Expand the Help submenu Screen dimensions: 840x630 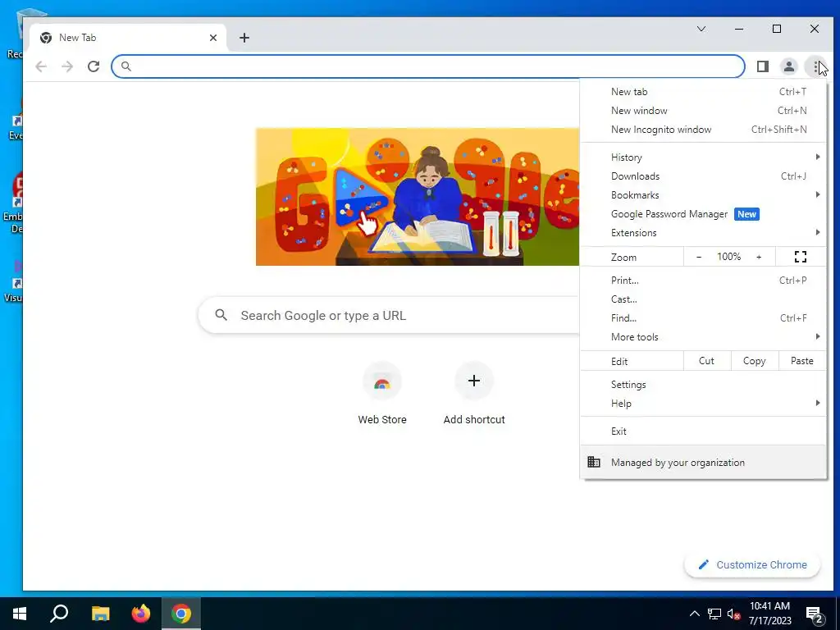704,404
